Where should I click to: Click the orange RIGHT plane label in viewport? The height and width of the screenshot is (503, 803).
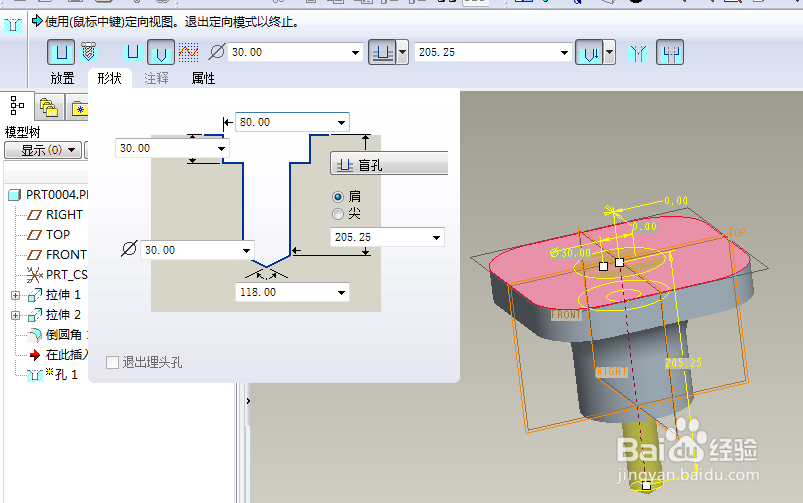612,371
